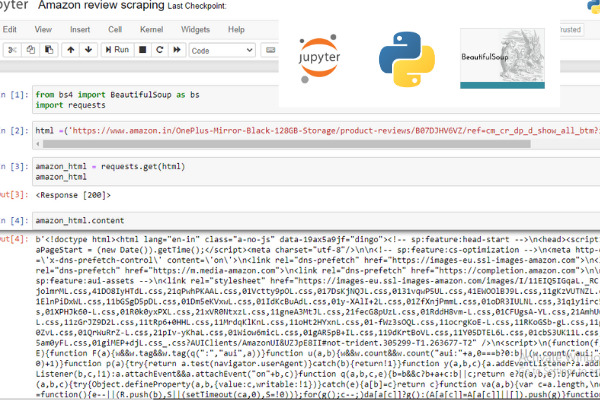
Task: Click the Out[4] output prompt
Action: click(14, 239)
